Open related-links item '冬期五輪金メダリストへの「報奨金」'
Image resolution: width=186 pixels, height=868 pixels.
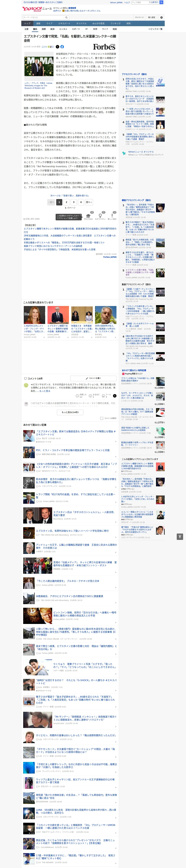coord(64,243)
